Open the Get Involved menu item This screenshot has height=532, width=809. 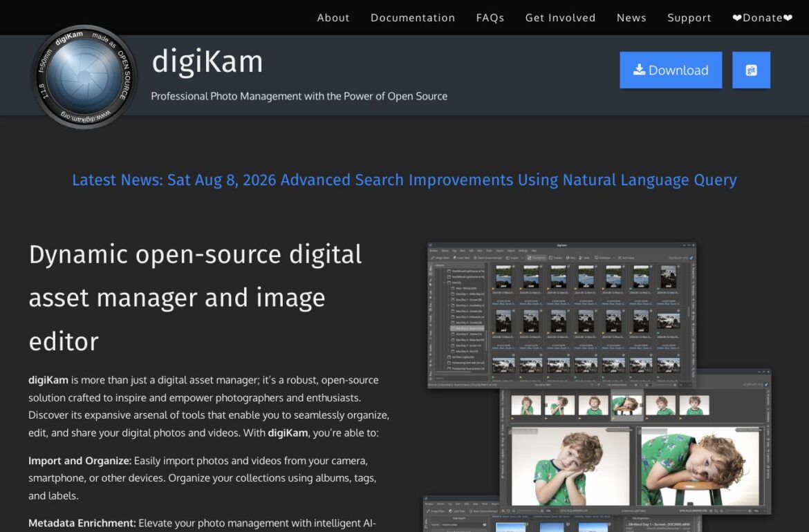[x=560, y=17]
